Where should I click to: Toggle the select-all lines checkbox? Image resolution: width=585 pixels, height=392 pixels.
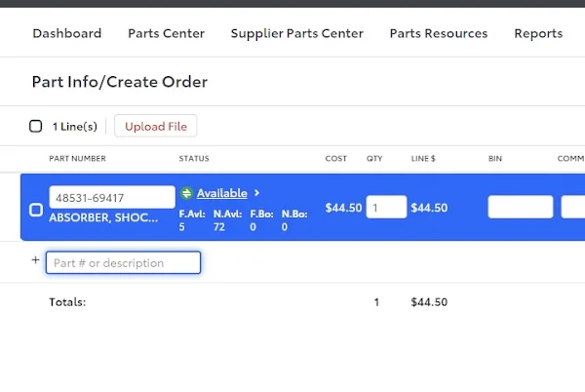pyautogui.click(x=36, y=126)
